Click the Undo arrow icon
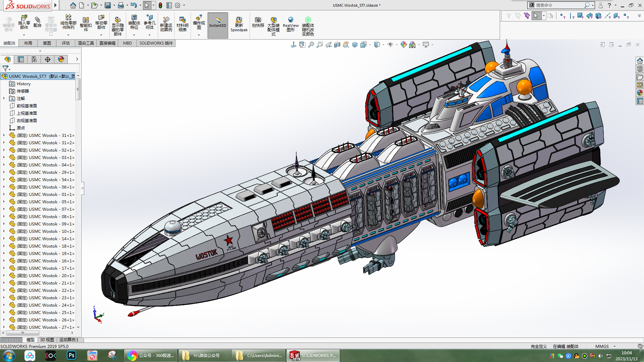Viewport: 644px width, 362px height. coord(134,5)
